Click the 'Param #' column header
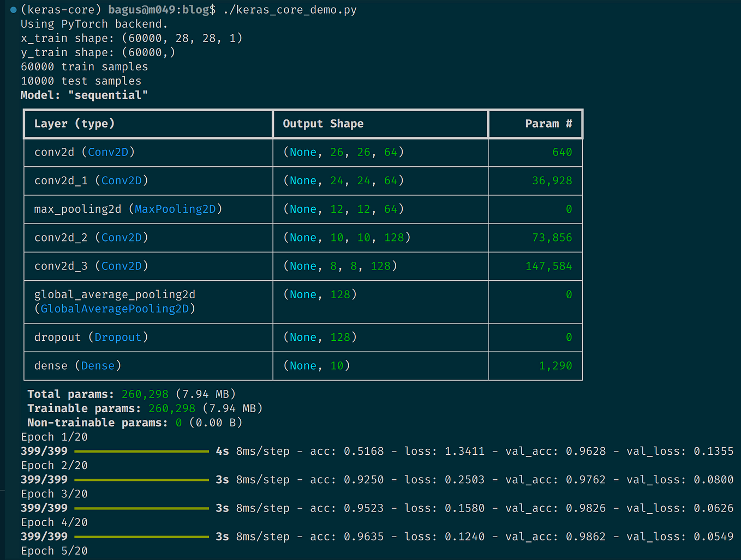 pos(548,124)
